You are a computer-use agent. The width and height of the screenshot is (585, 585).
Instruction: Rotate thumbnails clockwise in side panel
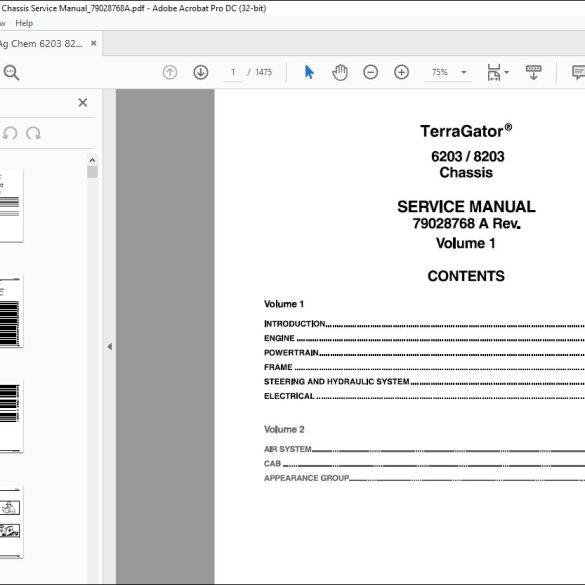[34, 133]
